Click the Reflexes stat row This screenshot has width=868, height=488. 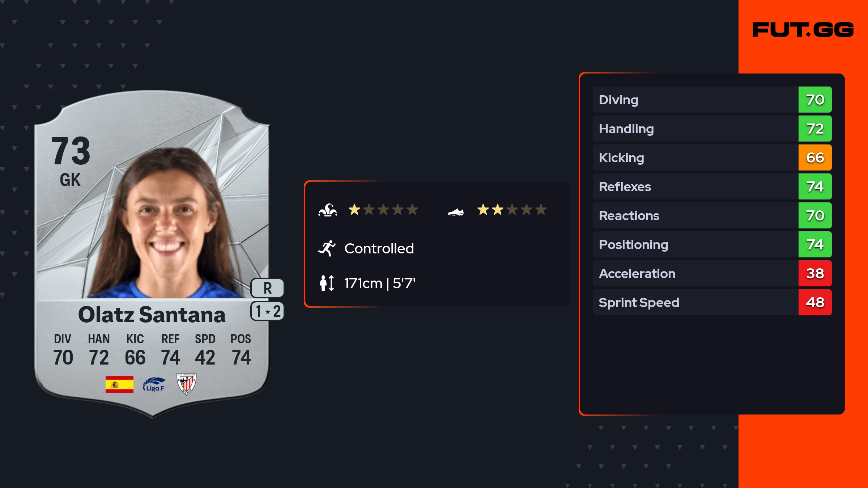(695, 186)
